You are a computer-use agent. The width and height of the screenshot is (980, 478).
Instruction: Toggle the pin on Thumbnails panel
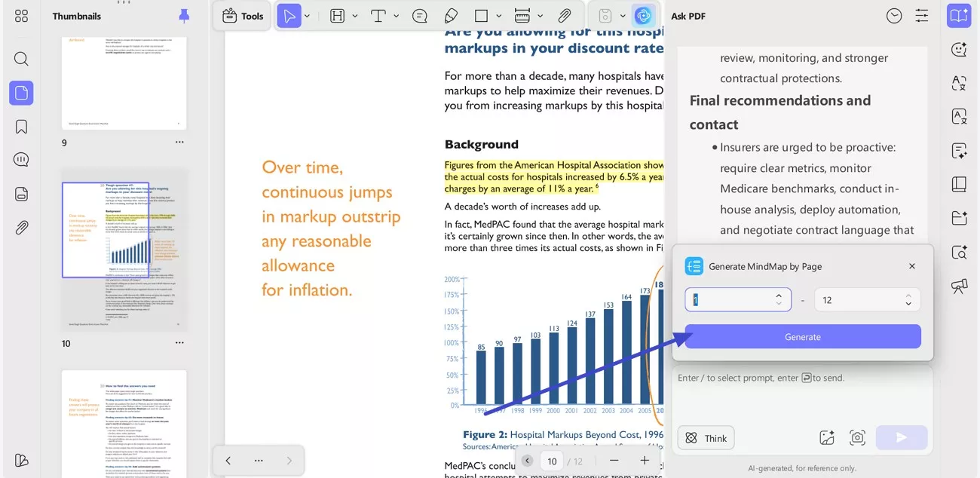(x=184, y=16)
